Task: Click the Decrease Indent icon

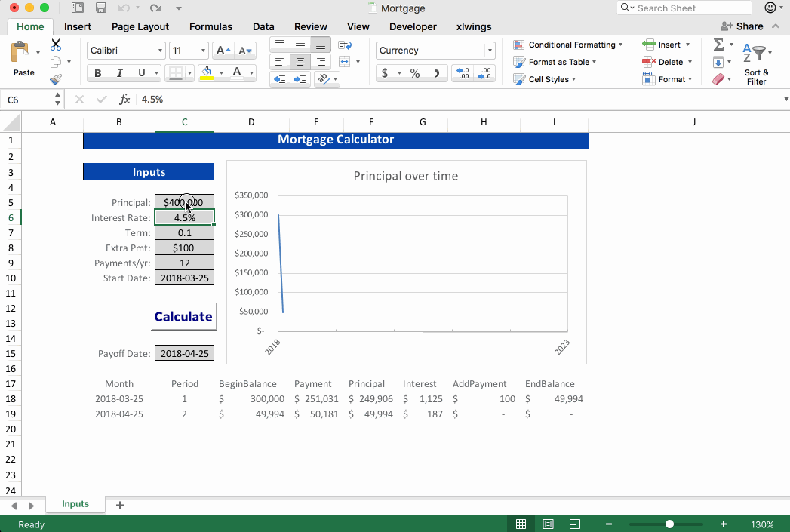Action: click(x=280, y=78)
